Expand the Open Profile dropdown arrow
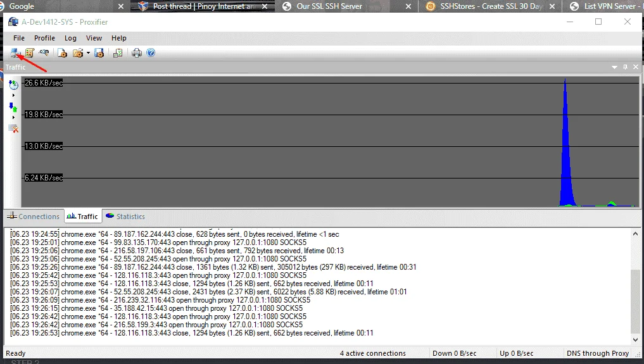 tap(88, 53)
